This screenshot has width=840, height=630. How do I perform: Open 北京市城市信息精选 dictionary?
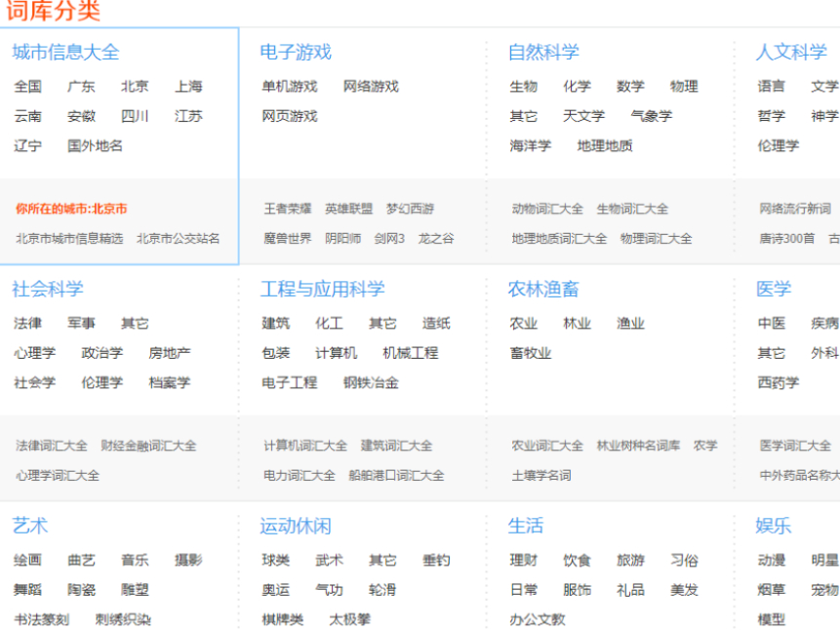click(69, 238)
